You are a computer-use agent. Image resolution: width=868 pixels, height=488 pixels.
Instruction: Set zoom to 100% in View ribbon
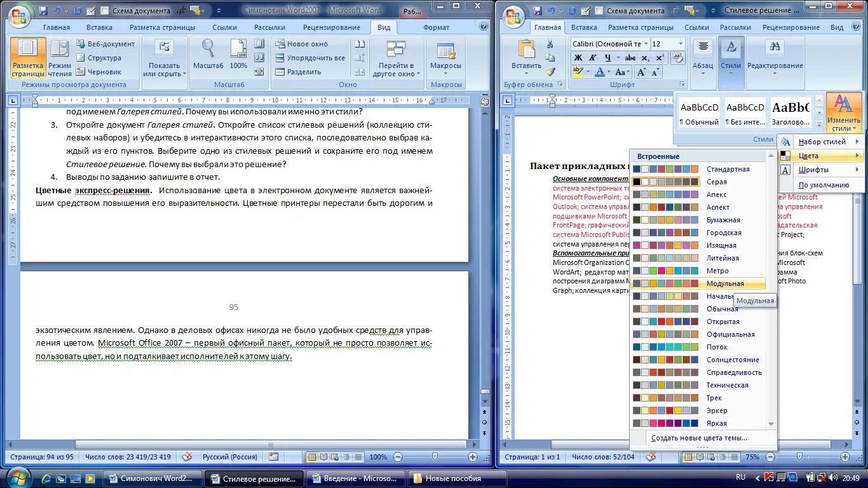point(238,55)
